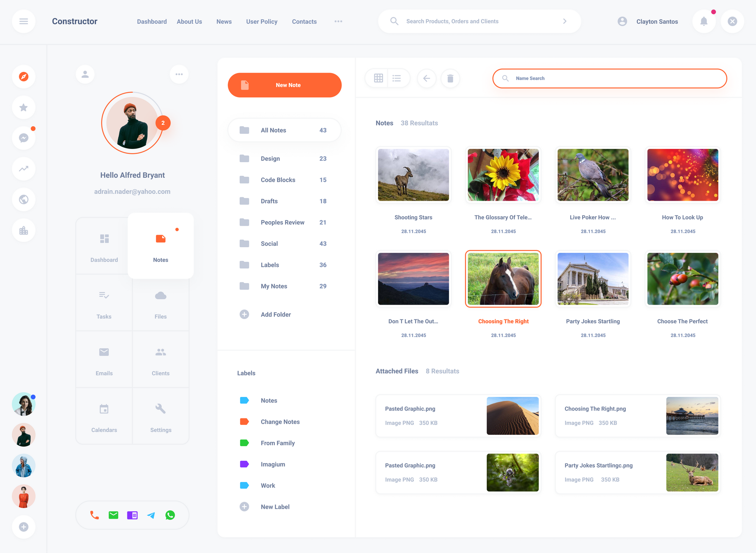
Task: Expand the ellipsis menu next to Contacts
Action: 338,21
